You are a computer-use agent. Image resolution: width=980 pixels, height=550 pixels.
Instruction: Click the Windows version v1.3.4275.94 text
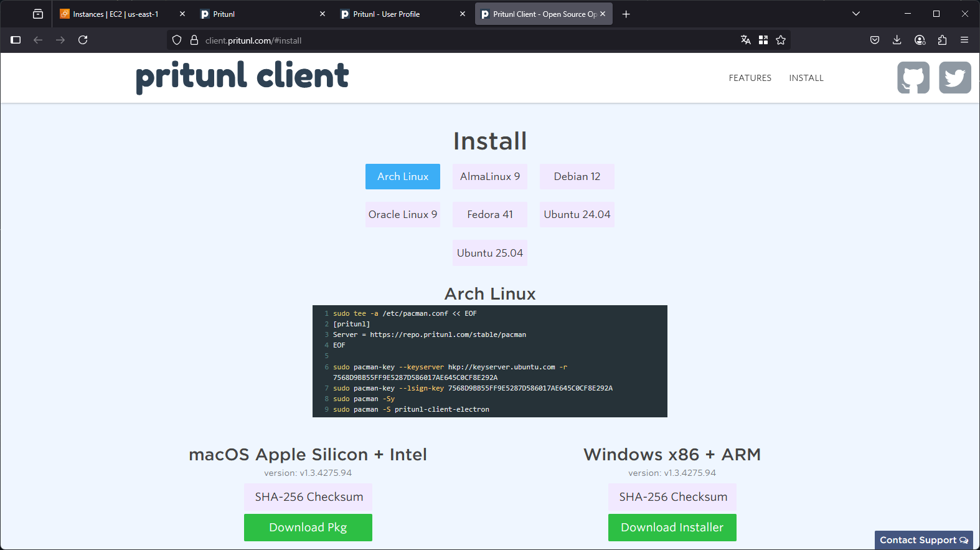(x=672, y=473)
